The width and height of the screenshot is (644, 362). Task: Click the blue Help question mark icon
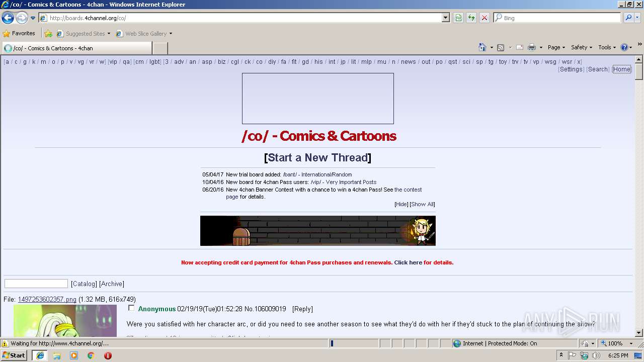(x=624, y=47)
